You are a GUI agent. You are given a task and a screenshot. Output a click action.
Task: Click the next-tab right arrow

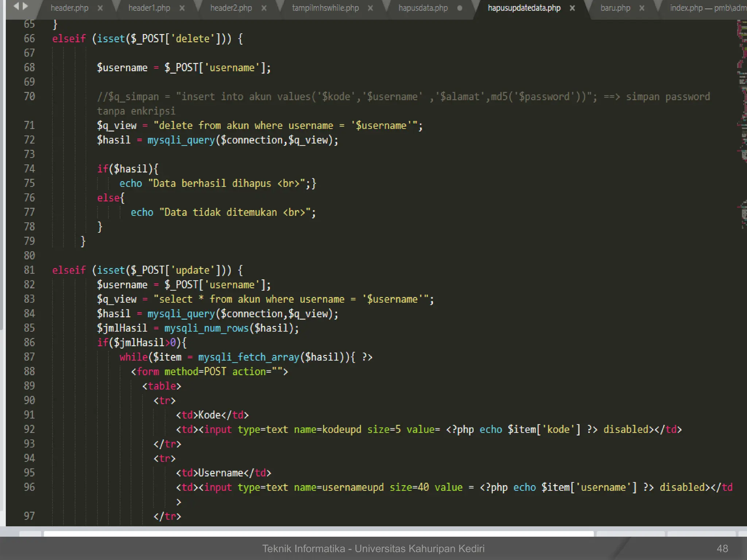click(x=25, y=7)
